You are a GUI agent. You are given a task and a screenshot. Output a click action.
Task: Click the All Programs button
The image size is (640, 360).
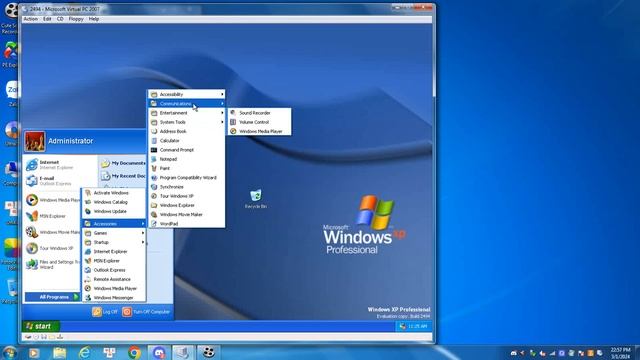tap(52, 297)
